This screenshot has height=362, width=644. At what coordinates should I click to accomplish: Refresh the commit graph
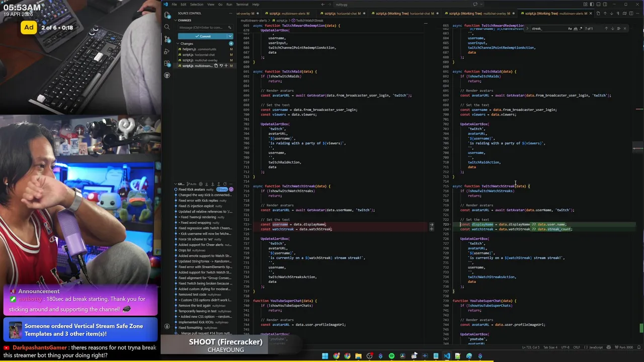click(225, 184)
